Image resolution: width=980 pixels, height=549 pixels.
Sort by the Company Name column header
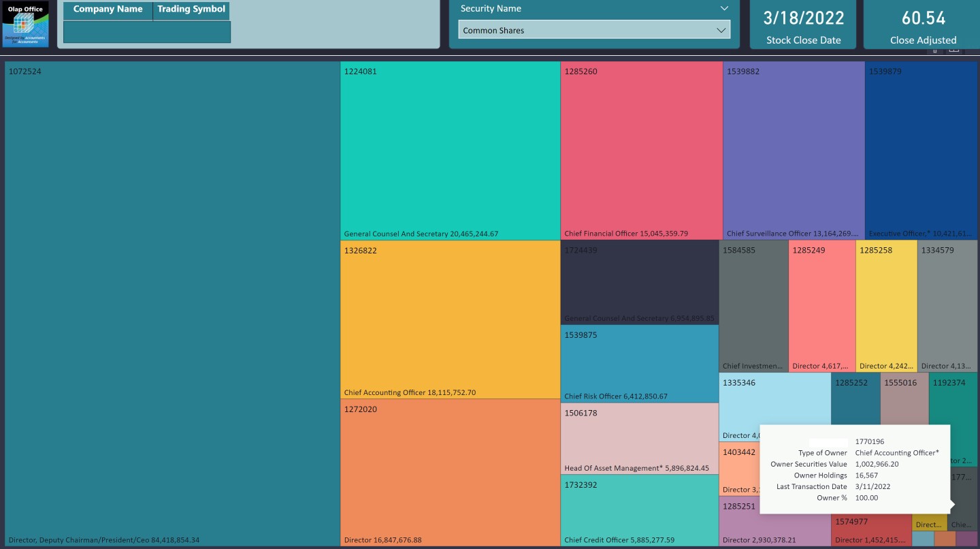click(108, 10)
